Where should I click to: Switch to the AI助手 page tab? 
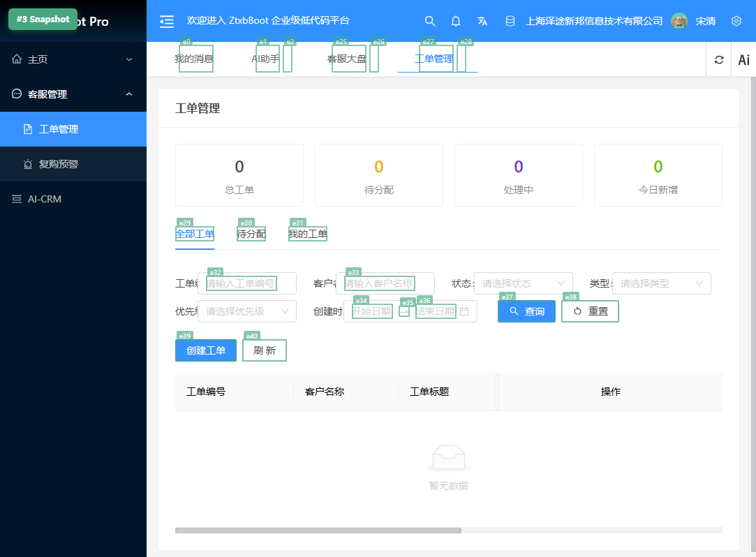pos(265,59)
